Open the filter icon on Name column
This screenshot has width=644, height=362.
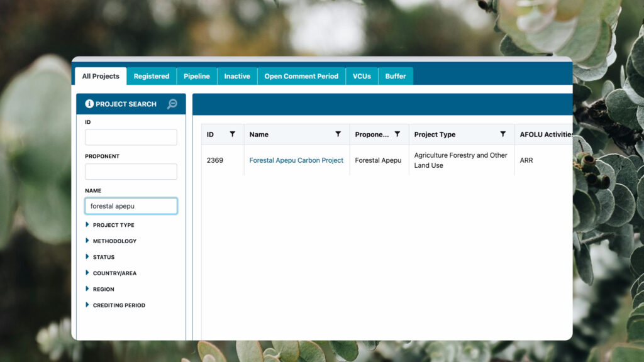pos(338,134)
